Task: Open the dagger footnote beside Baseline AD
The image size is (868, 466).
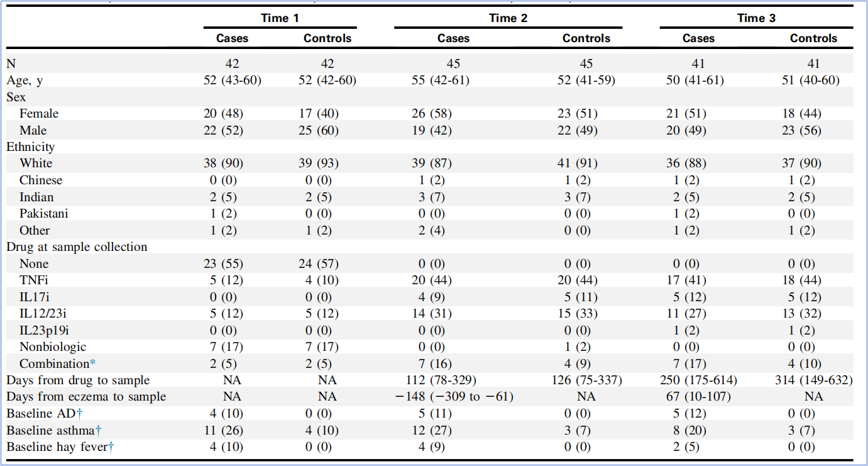Action: [x=80, y=414]
